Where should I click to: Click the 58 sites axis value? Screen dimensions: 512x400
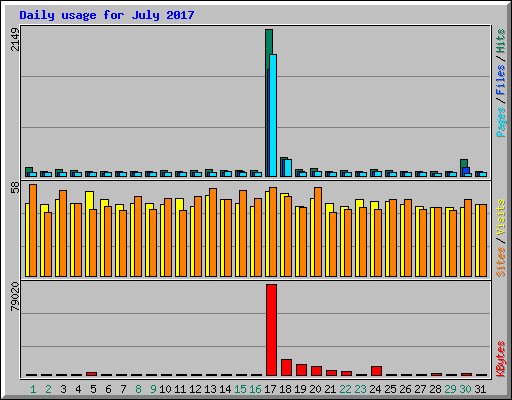coord(15,188)
